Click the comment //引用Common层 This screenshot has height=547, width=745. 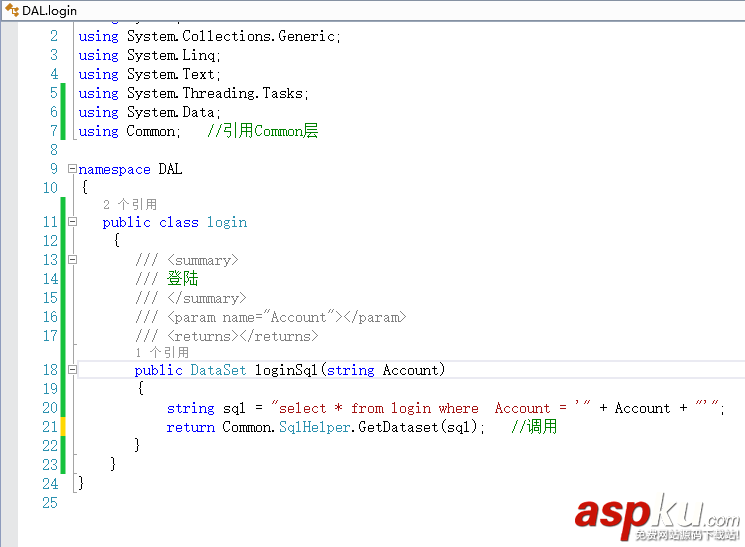click(262, 131)
